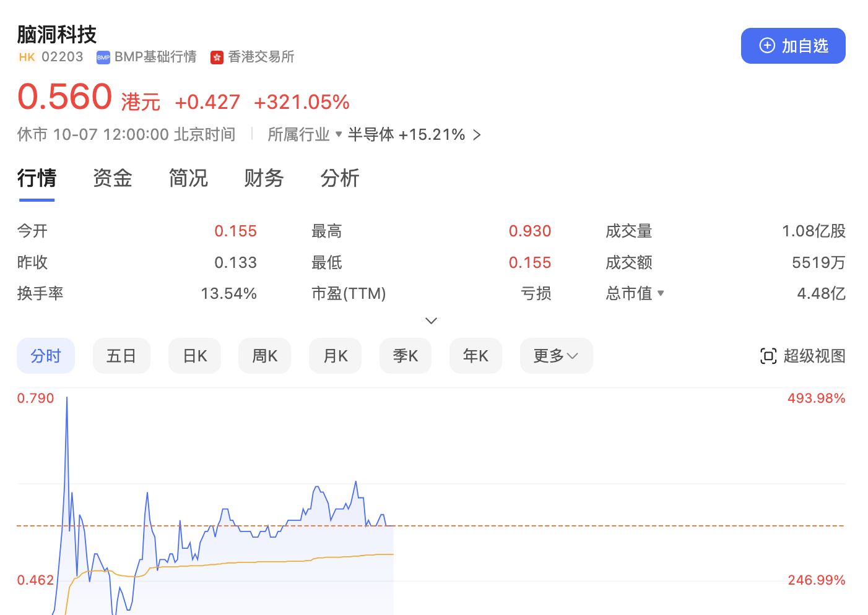Click the 成交量 value 1.08亿股
The height and width of the screenshot is (615, 868).
click(x=814, y=231)
